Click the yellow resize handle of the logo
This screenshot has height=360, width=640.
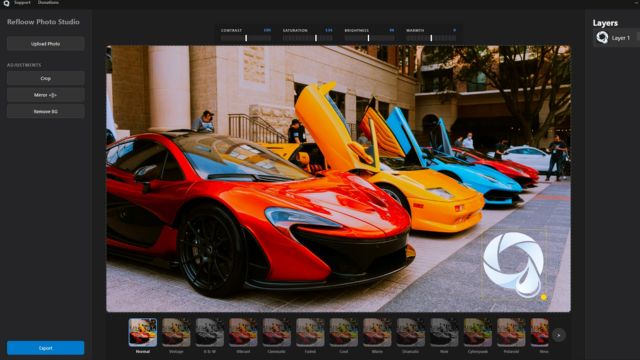(x=544, y=297)
